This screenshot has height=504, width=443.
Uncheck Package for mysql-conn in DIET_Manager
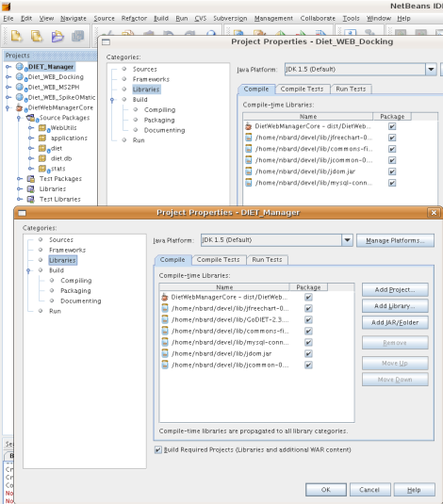click(x=308, y=342)
